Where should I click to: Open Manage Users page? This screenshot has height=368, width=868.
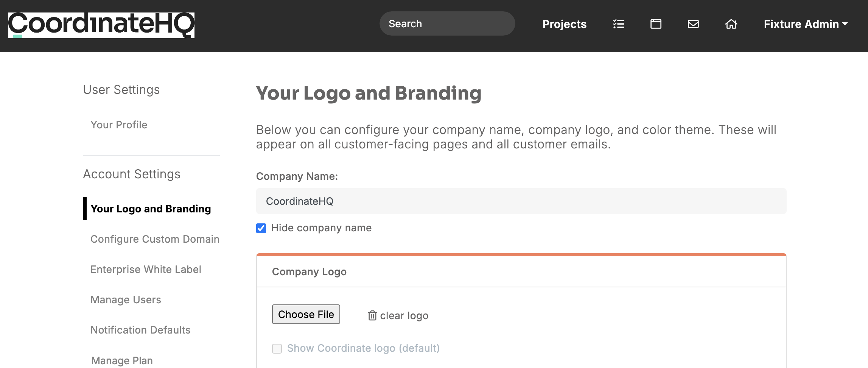pyautogui.click(x=126, y=299)
